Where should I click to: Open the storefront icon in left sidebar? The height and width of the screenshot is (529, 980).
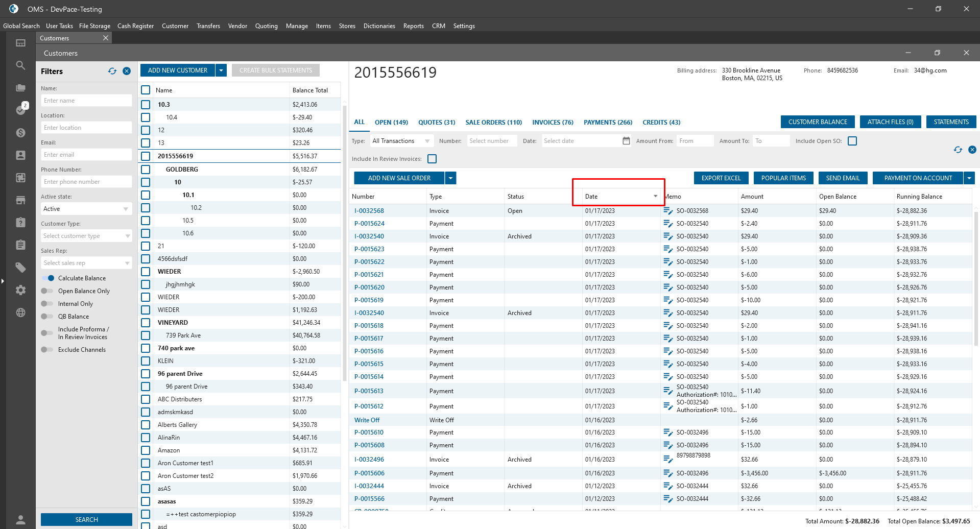pyautogui.click(x=20, y=200)
